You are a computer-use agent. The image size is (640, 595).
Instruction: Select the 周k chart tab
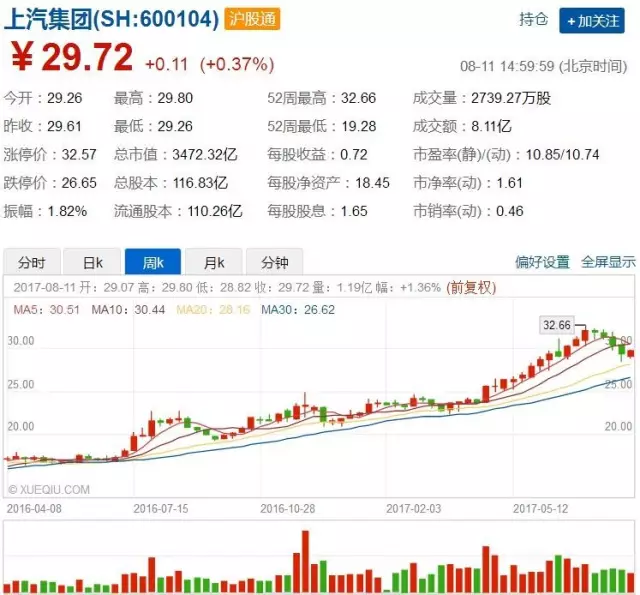pos(153,262)
